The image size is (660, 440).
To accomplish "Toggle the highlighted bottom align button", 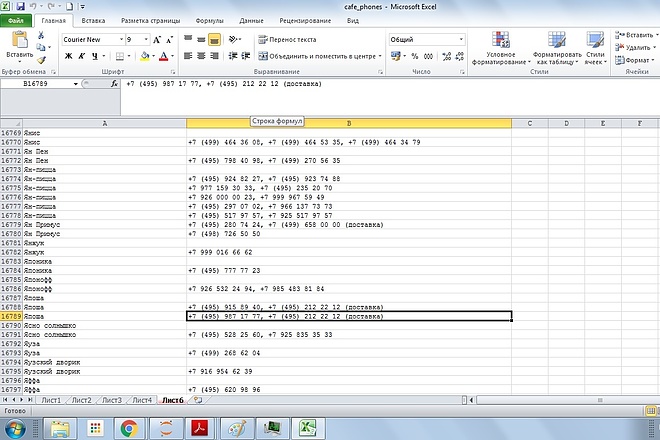I will click(x=214, y=40).
